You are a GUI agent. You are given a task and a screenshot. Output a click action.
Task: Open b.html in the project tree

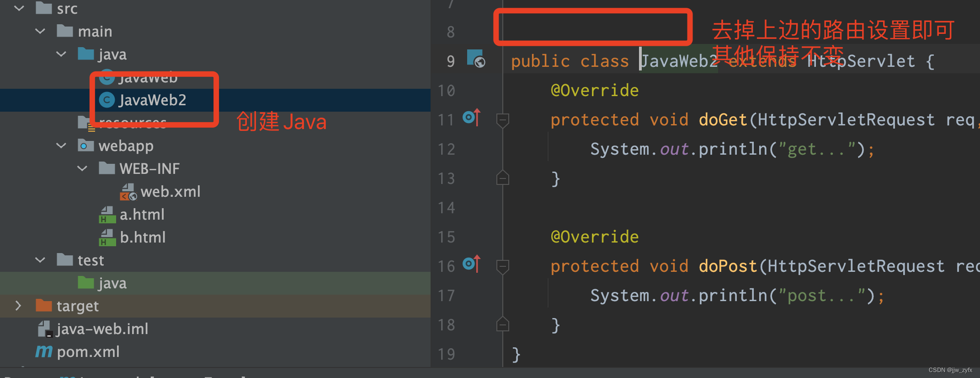(143, 237)
